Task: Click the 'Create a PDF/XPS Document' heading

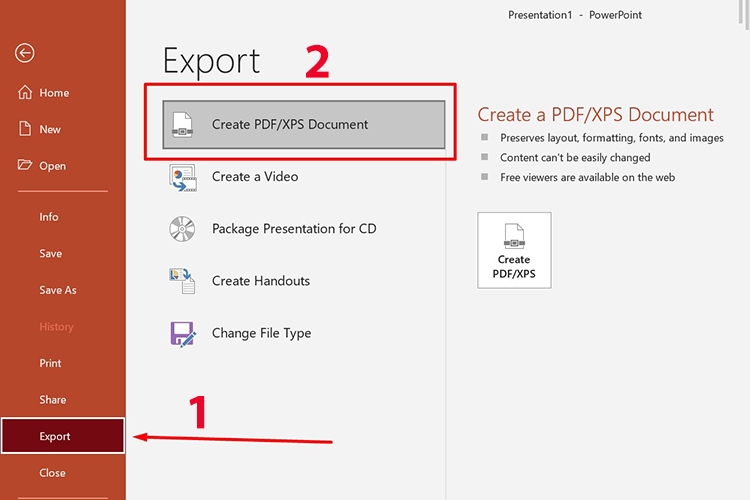Action: point(596,115)
